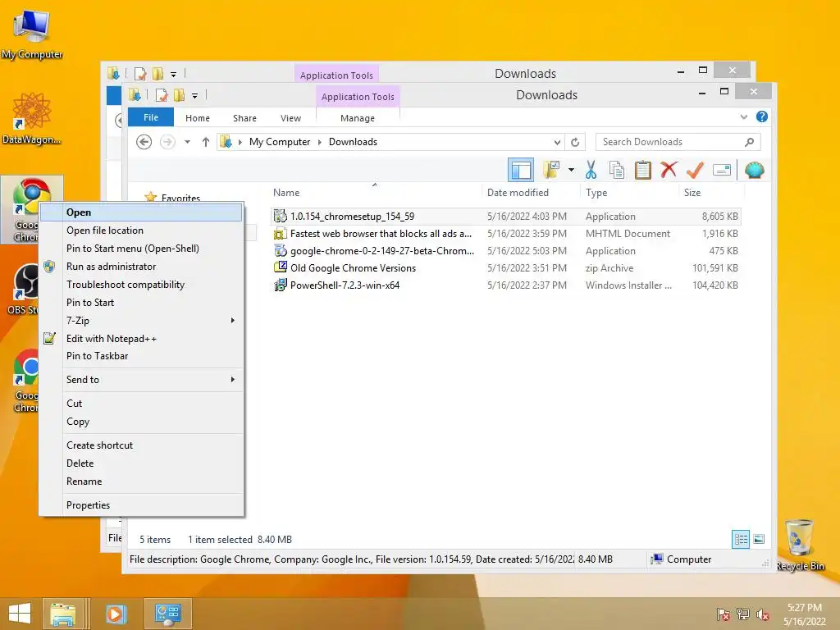840x630 pixels.
Task: Switch to Details view in status bar
Action: click(741, 539)
